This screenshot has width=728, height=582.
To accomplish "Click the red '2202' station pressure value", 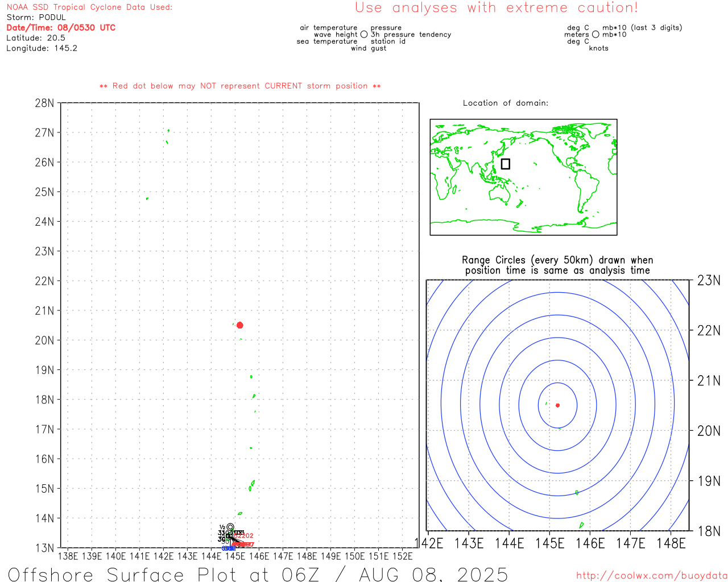I will click(x=245, y=536).
